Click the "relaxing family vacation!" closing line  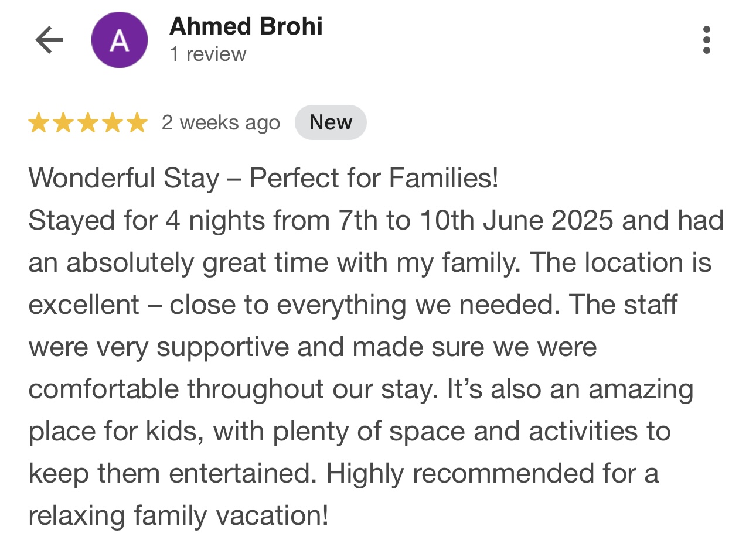(178, 515)
